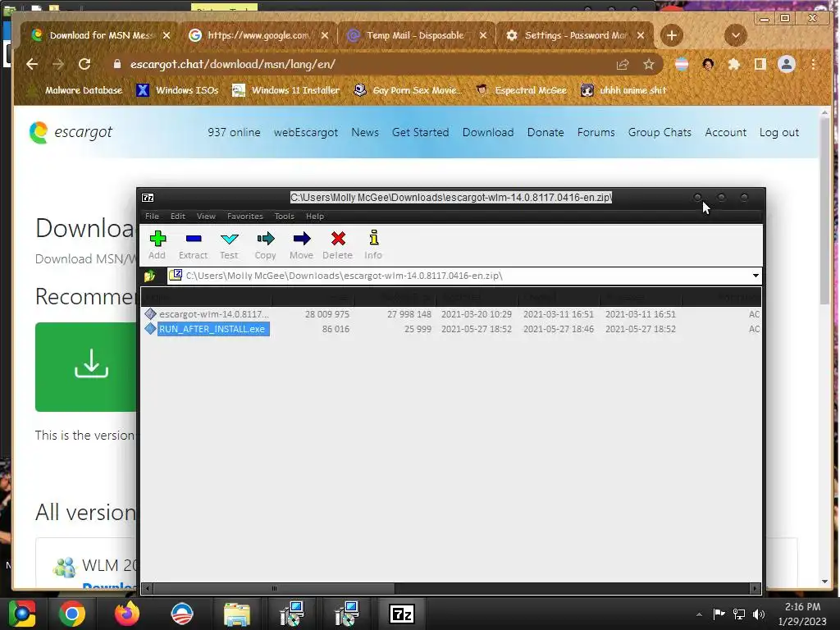Open Group Chats link
Screen dimensions: 840x630
click(x=660, y=132)
